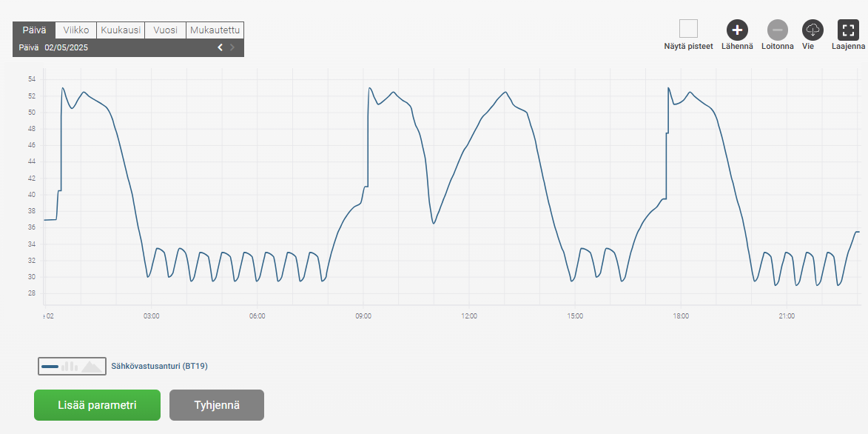The height and width of the screenshot is (434, 868).
Task: Click the Tyhjennä button
Action: pyautogui.click(x=217, y=405)
